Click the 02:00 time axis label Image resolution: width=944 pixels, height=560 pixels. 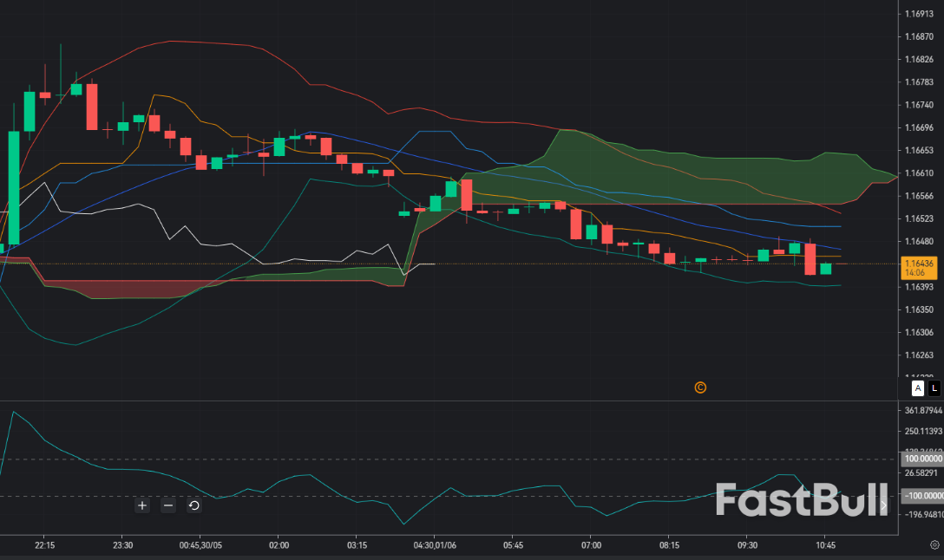(x=279, y=545)
